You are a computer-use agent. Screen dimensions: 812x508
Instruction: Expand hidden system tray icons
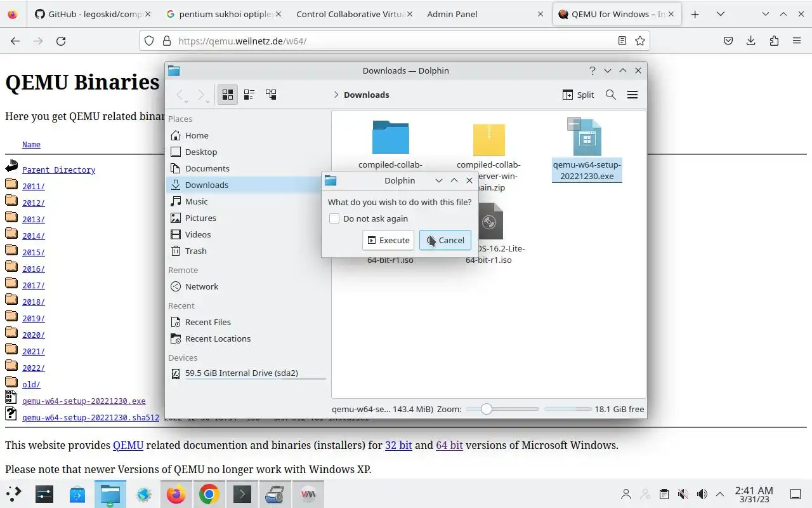pos(720,494)
